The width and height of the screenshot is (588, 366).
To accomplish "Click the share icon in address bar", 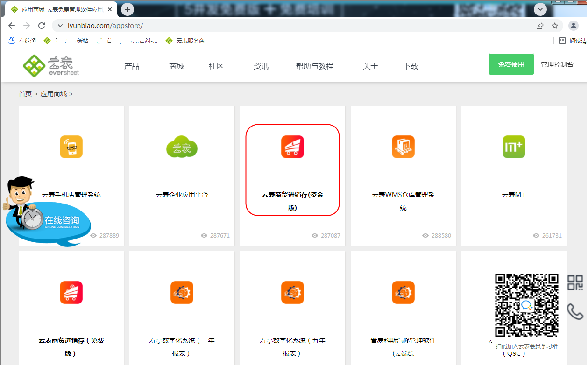I will click(540, 26).
